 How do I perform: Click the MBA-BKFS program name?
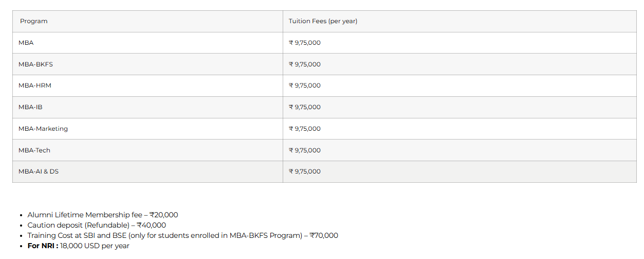pos(35,64)
